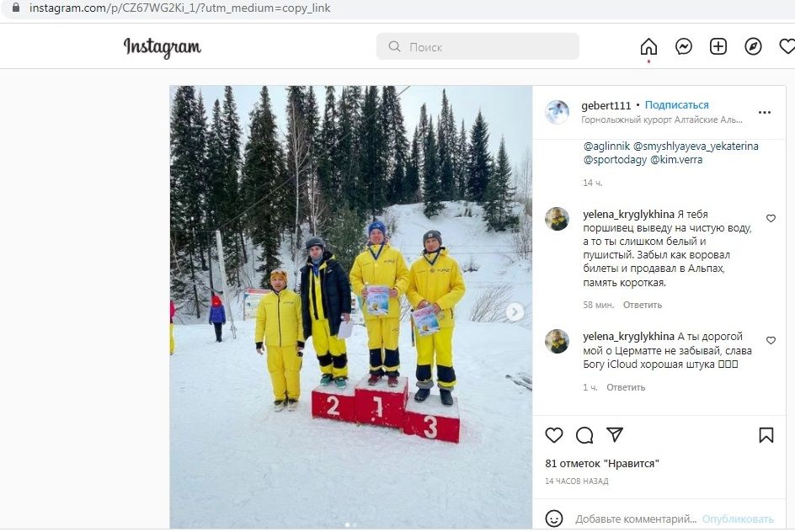Like the comment mentioning iCloud

coord(771,340)
